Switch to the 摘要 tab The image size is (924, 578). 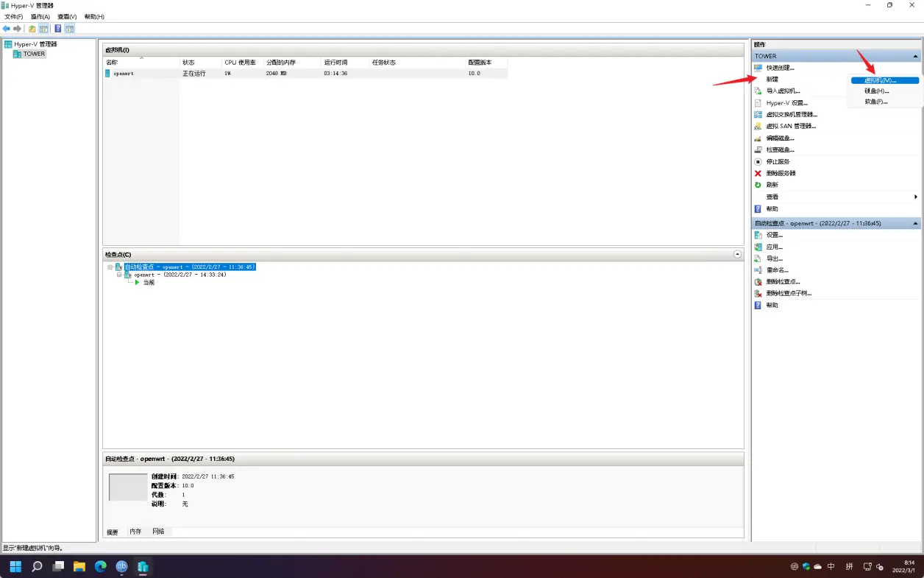113,532
